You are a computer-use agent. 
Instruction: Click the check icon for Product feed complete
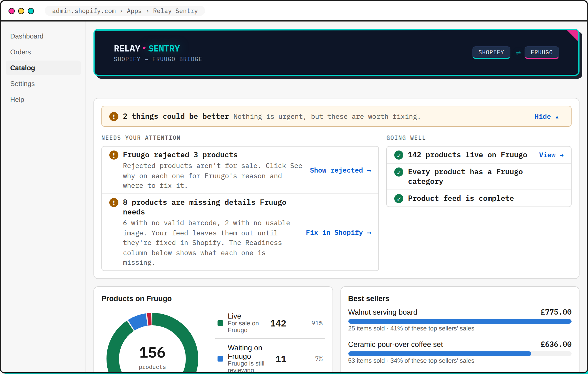[x=399, y=199]
